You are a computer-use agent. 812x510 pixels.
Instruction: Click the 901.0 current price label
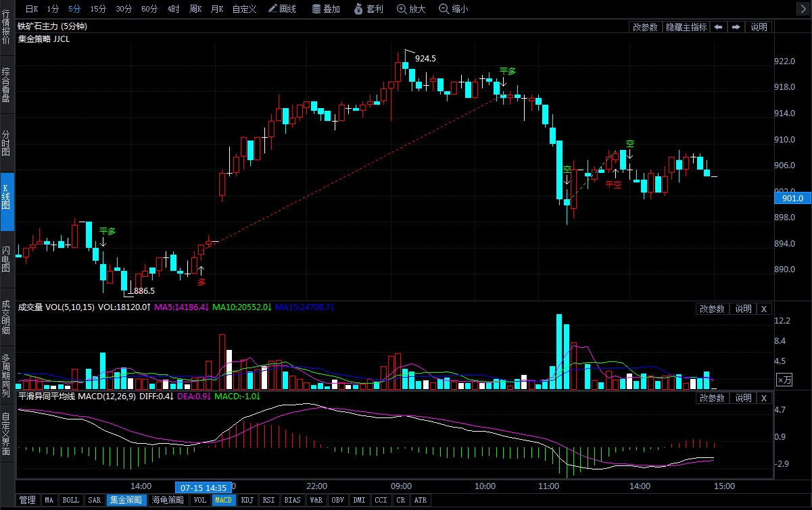[x=792, y=198]
